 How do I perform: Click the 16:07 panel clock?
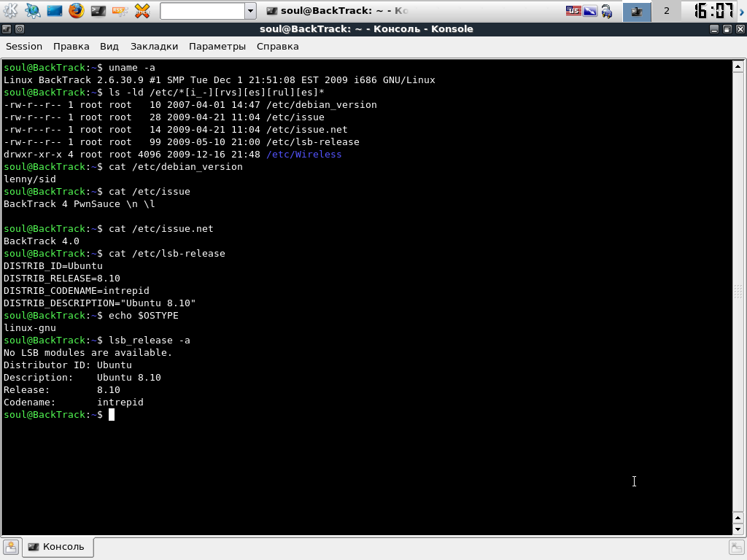click(713, 10)
